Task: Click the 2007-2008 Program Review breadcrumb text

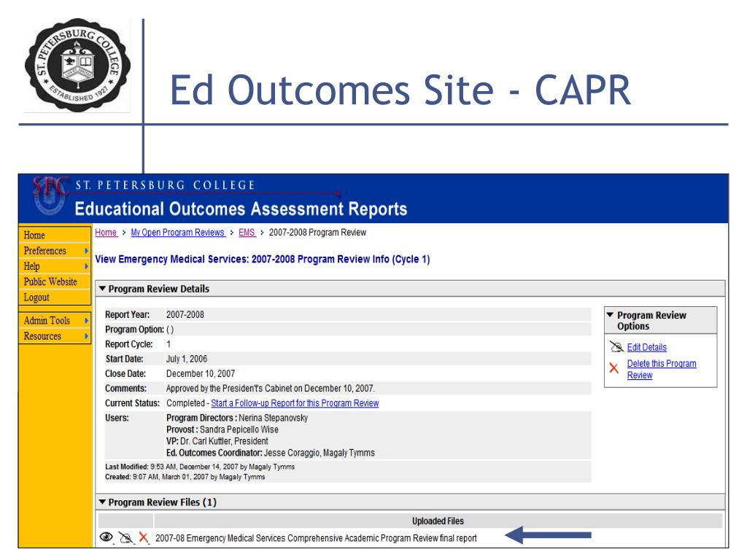Action: (317, 233)
